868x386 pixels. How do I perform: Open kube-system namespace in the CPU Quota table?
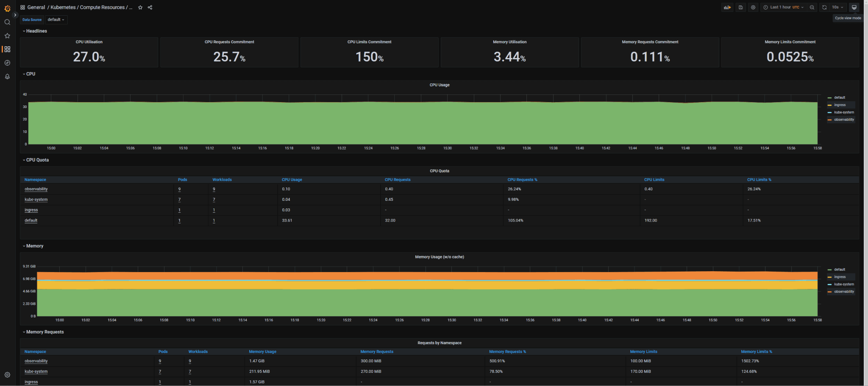[36, 200]
